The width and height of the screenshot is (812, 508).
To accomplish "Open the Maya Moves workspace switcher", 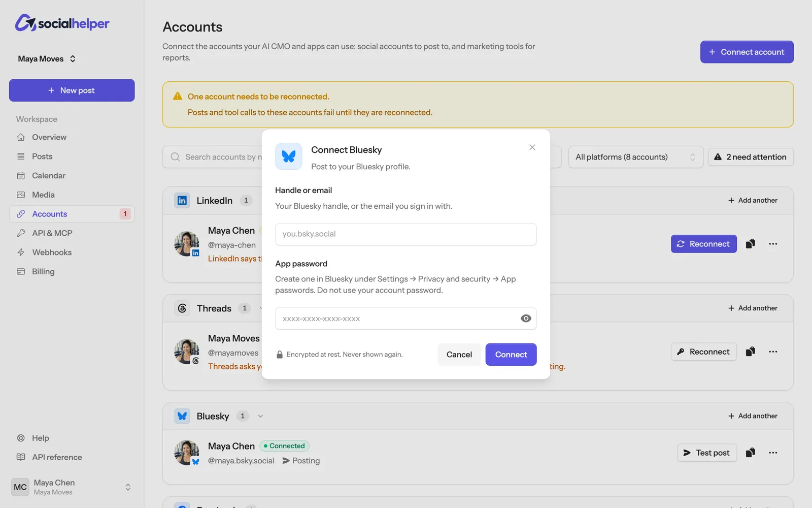I will tap(47, 59).
